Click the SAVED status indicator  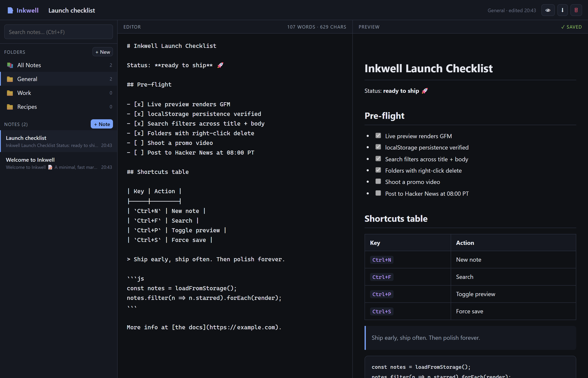coord(571,27)
